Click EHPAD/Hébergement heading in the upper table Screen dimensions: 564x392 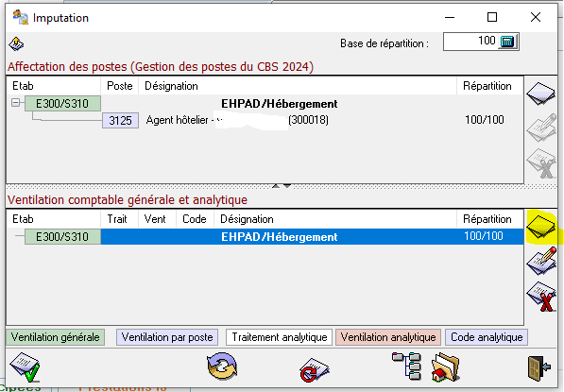[279, 104]
